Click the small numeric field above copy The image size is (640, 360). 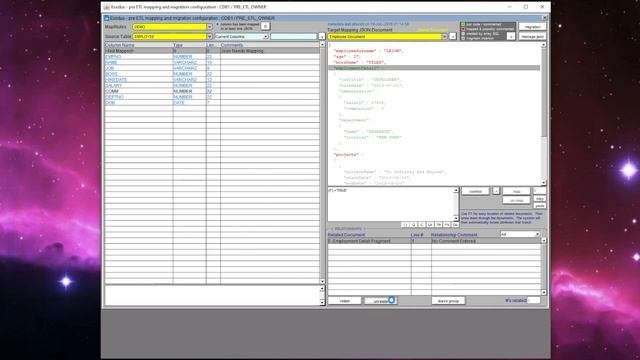[539, 191]
